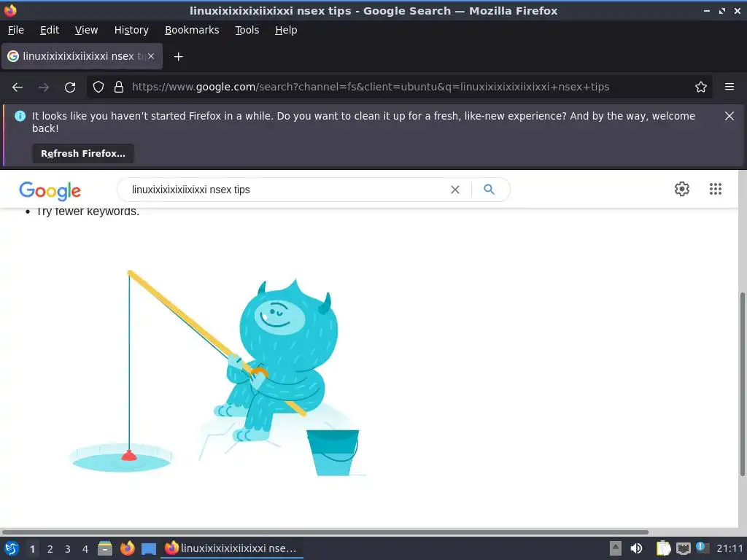
Task: Open the Help menu
Action: [286, 30]
